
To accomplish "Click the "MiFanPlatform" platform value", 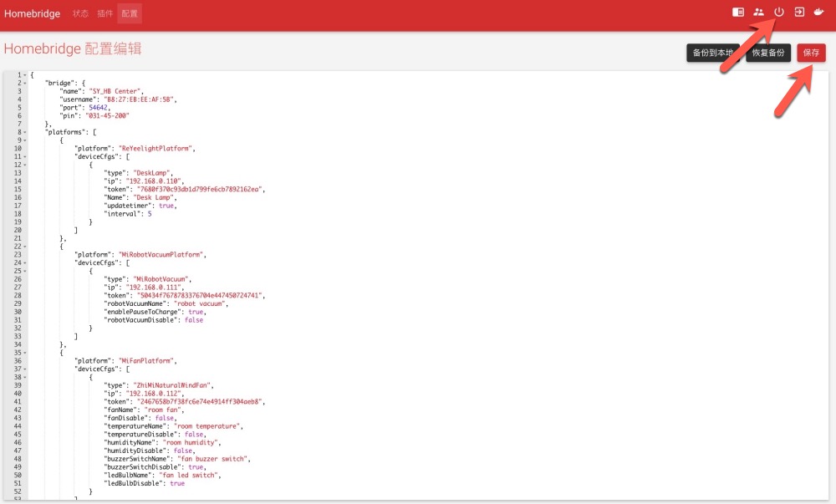I will (146, 361).
